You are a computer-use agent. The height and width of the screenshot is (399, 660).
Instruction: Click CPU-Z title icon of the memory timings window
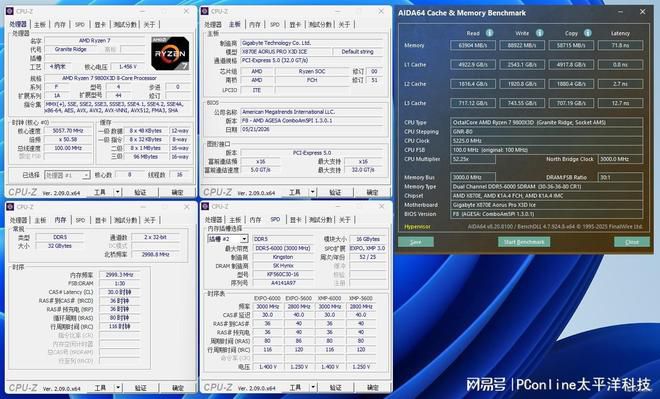(x=10, y=207)
